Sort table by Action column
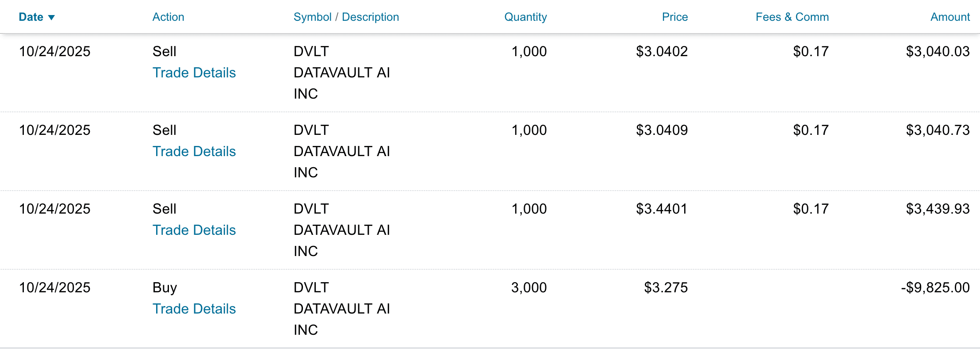 [x=168, y=17]
